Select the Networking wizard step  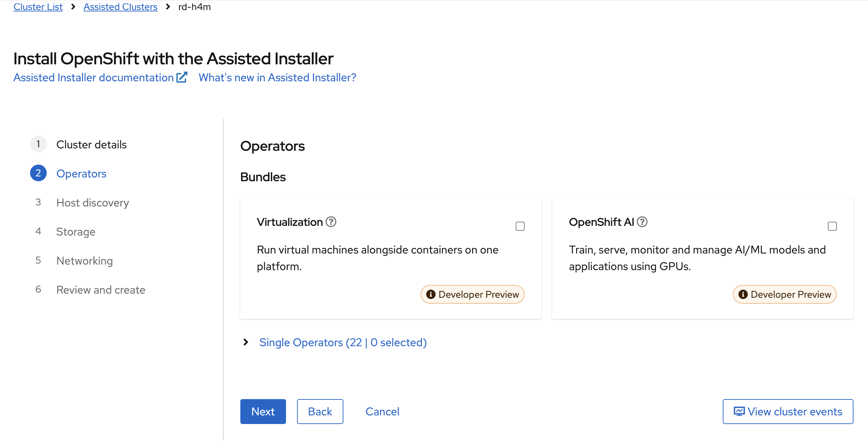(84, 260)
